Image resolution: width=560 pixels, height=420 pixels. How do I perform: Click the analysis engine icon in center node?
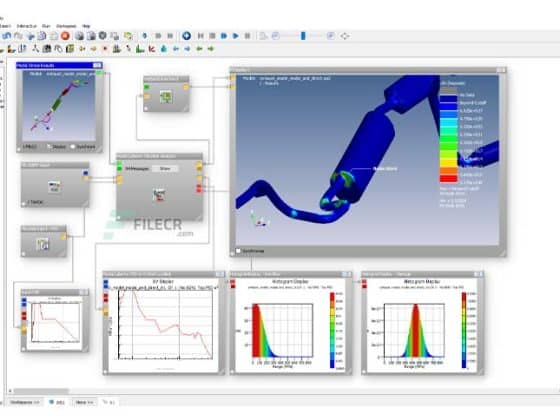(x=159, y=195)
